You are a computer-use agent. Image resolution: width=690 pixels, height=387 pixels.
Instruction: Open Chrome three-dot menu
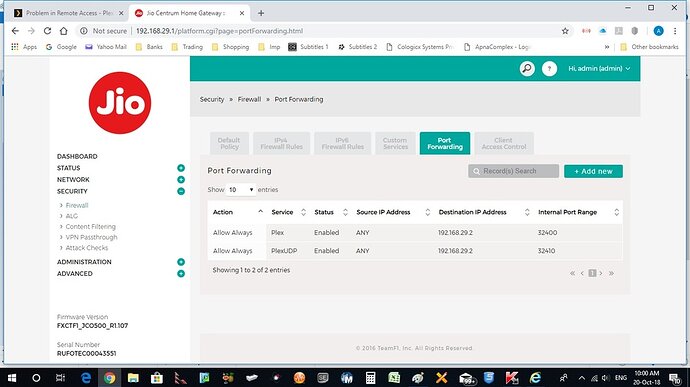(x=675, y=31)
